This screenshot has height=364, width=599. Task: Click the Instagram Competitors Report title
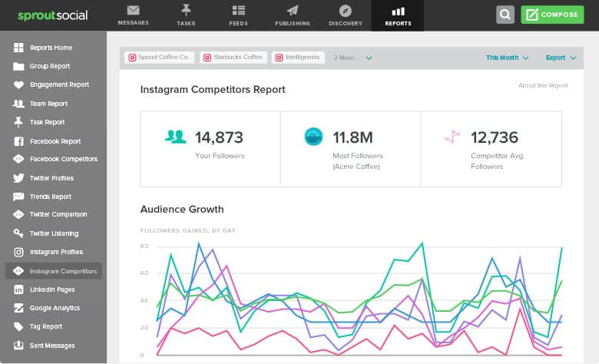click(x=213, y=89)
